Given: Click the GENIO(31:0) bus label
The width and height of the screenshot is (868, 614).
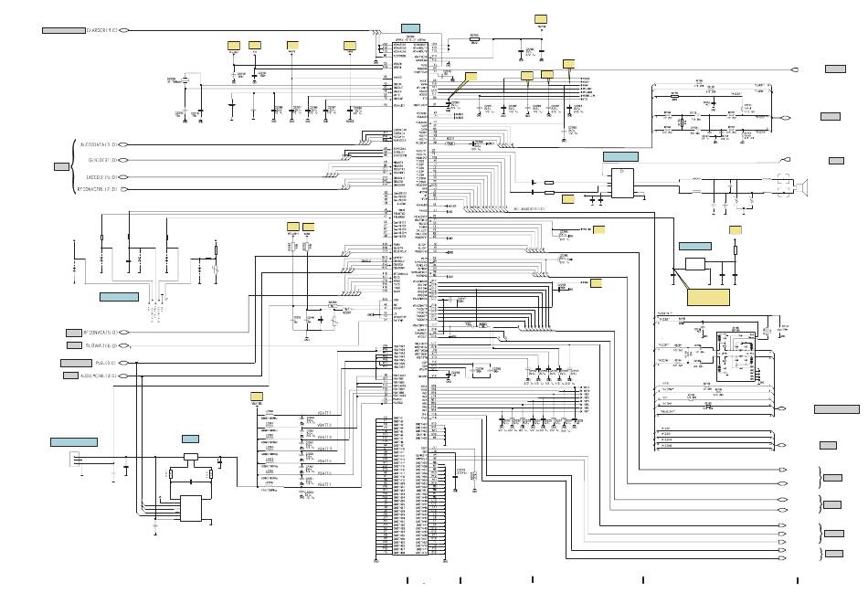Looking at the screenshot, I should (103, 160).
